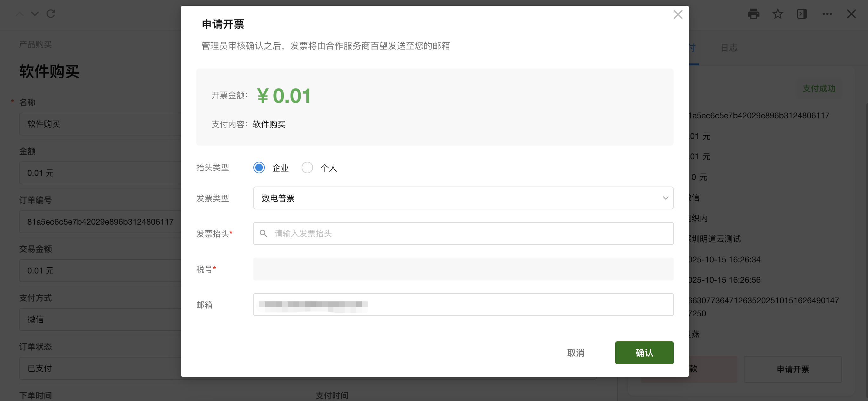868x401 pixels.
Task: Select the 个人 radio button
Action: point(307,167)
